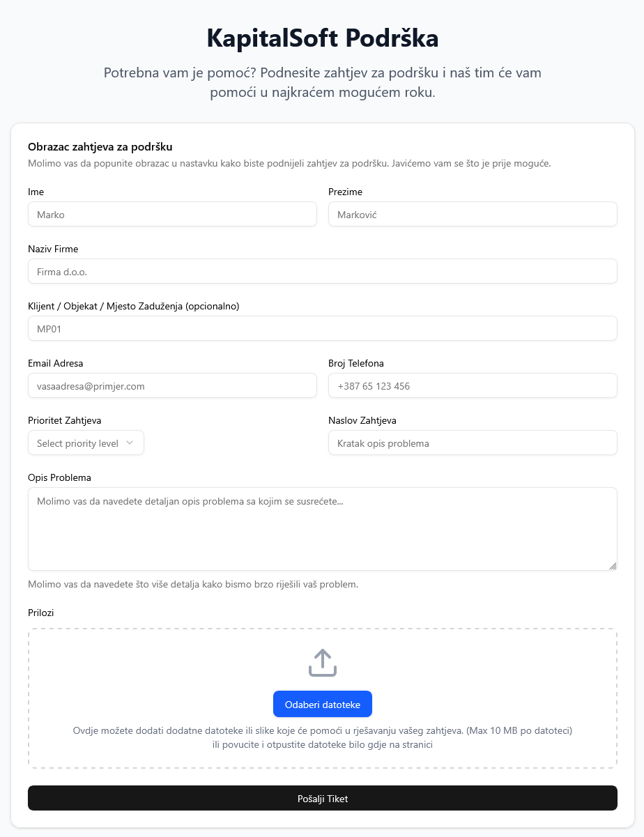The height and width of the screenshot is (837, 644).
Task: Select the Naslov Zahtjeva text field
Action: tap(473, 443)
